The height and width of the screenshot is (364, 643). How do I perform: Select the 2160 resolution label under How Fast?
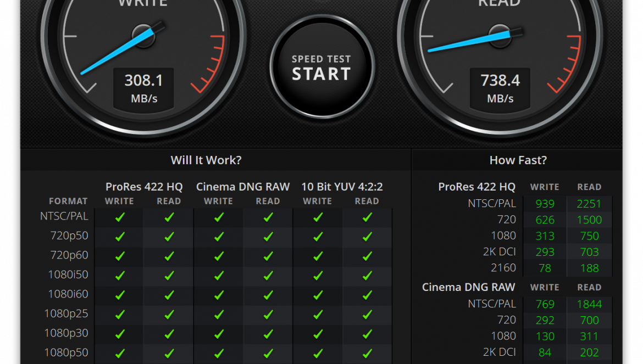503,268
